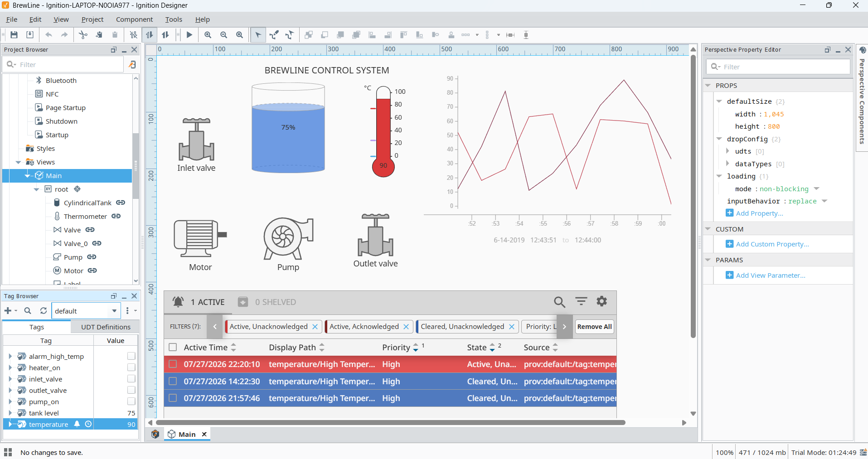Click the thermometer gauge on the canvas
This screenshot has width=868, height=459.
click(x=383, y=131)
